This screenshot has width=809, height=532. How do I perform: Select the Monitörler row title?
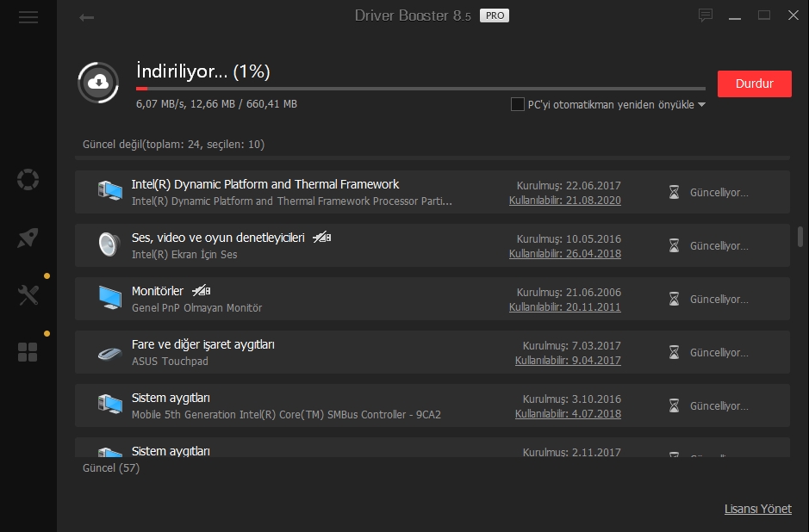(x=158, y=291)
